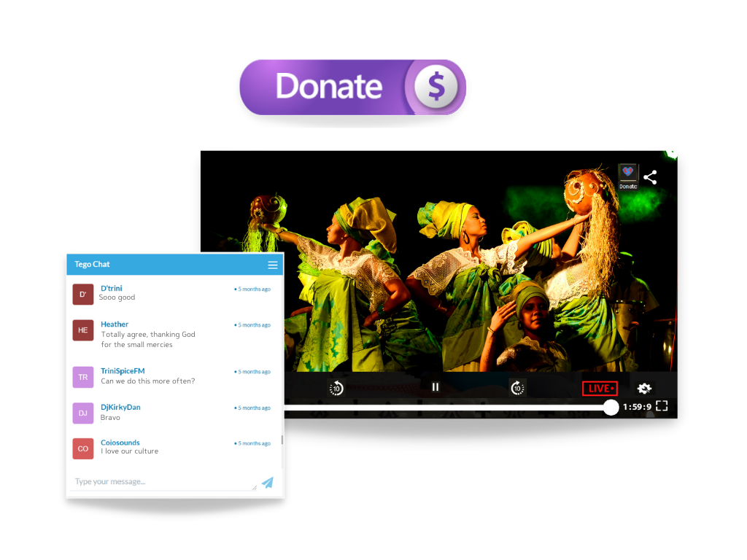747x560 pixels.
Task: Send the chat message
Action: coord(268,482)
